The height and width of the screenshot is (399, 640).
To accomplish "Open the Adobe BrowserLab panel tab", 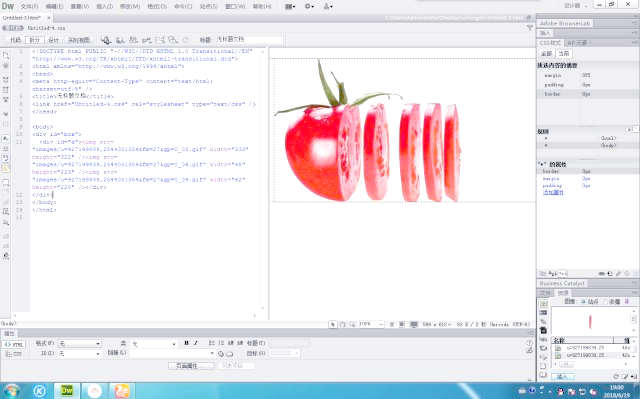I will (565, 24).
